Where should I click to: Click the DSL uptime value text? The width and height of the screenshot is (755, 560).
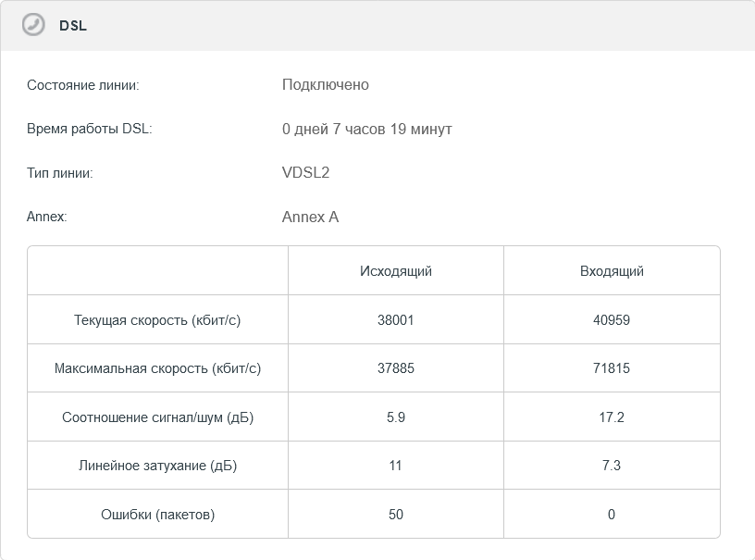coord(367,130)
